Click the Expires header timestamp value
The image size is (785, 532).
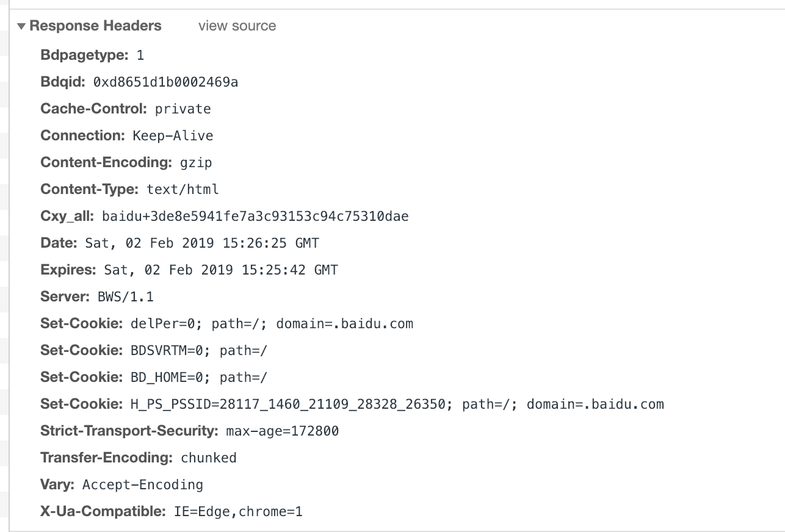[221, 270]
